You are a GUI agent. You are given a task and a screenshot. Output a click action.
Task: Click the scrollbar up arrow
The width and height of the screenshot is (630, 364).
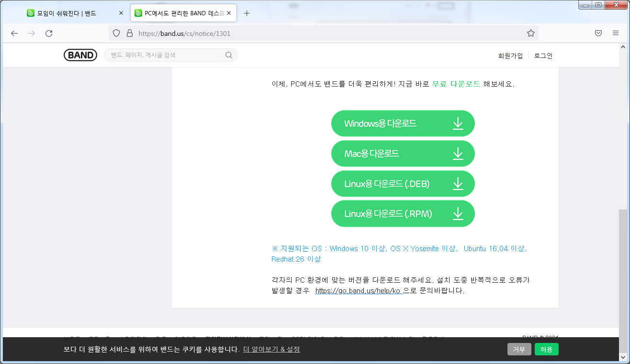(622, 47)
